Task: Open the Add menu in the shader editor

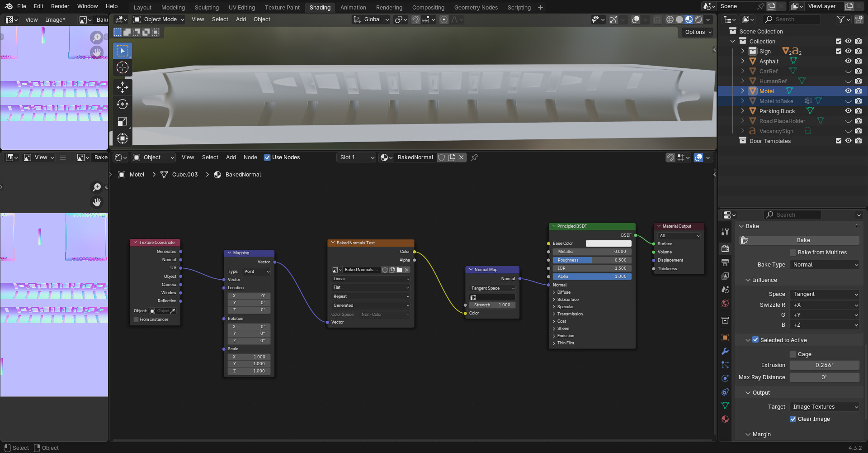Action: 231,157
